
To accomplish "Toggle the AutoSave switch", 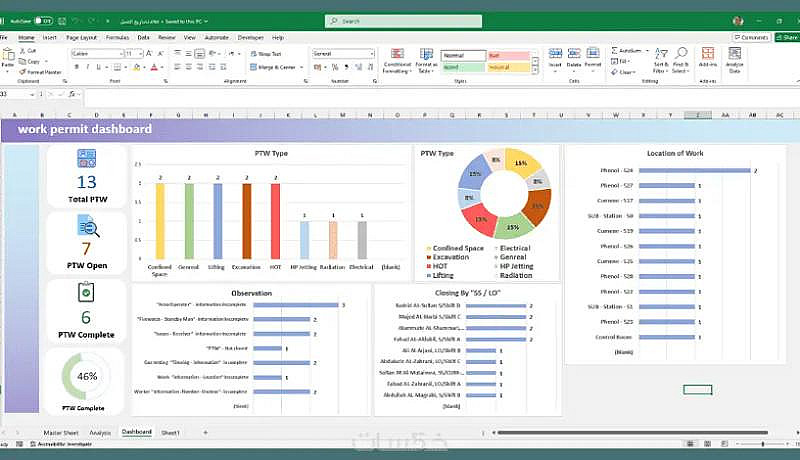I will (43, 21).
